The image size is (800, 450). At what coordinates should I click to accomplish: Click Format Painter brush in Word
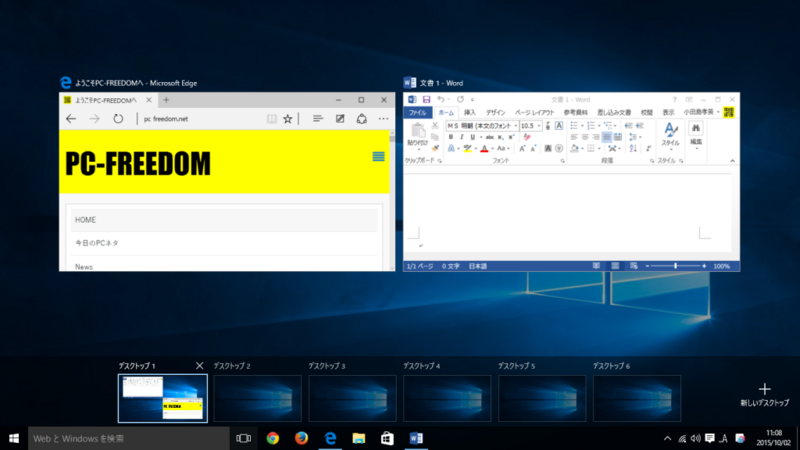tap(435, 148)
